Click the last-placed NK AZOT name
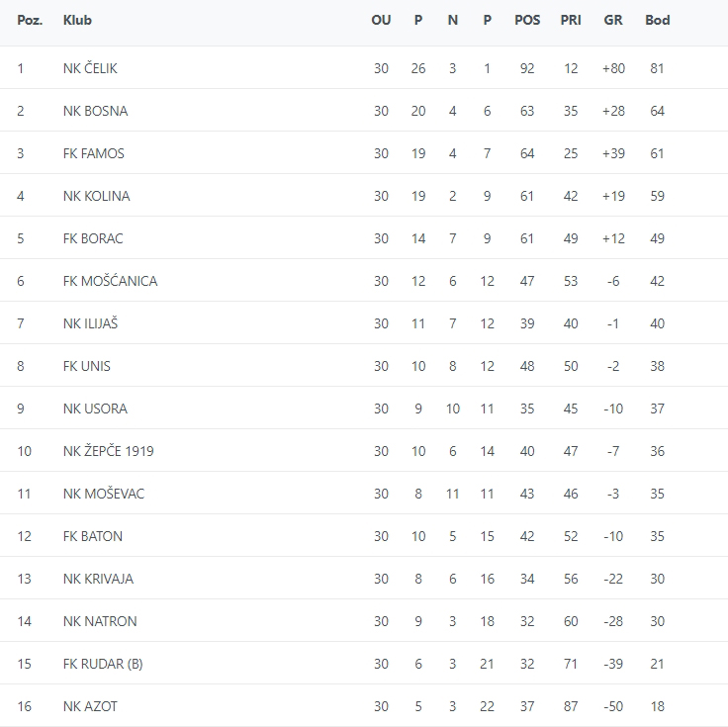This screenshot has width=728, height=727. 90,706
